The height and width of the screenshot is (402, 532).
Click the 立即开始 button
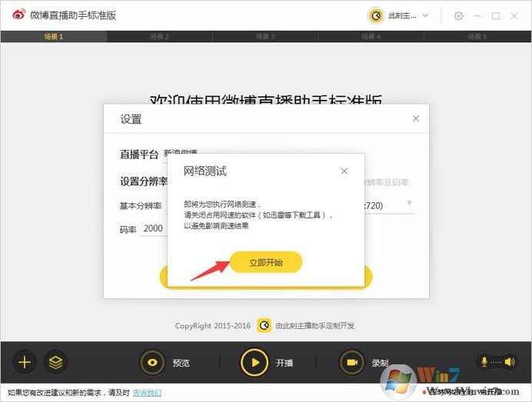coord(266,262)
